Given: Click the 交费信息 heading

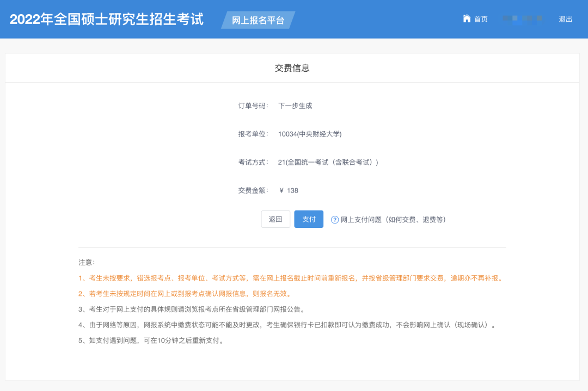Looking at the screenshot, I should click(x=292, y=68).
